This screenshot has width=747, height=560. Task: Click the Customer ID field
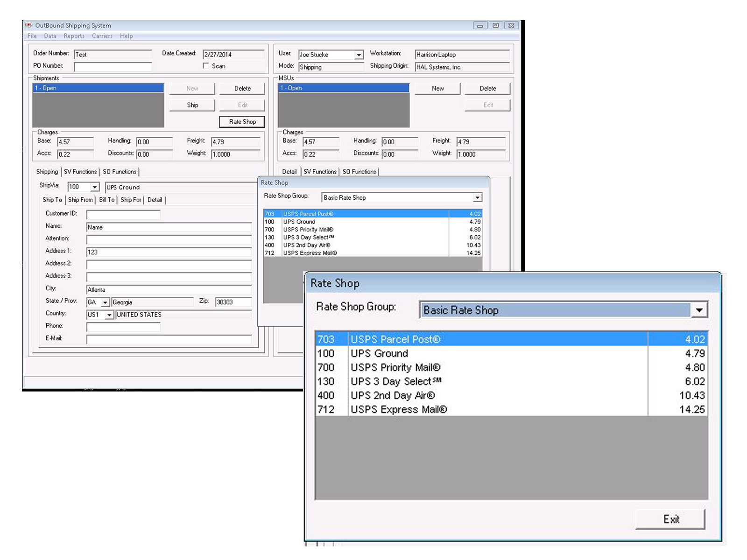(123, 214)
